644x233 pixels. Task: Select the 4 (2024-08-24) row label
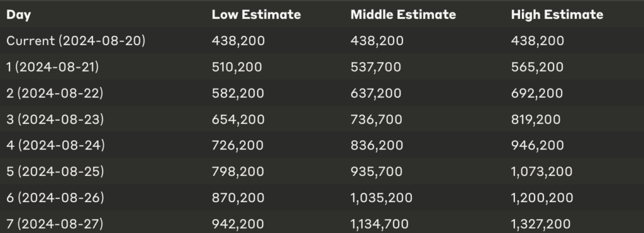pos(55,145)
